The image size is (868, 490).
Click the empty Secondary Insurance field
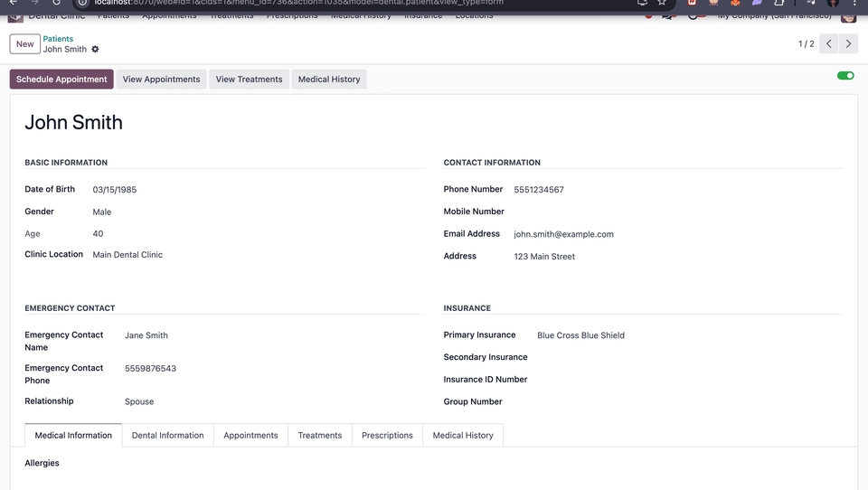pos(690,358)
